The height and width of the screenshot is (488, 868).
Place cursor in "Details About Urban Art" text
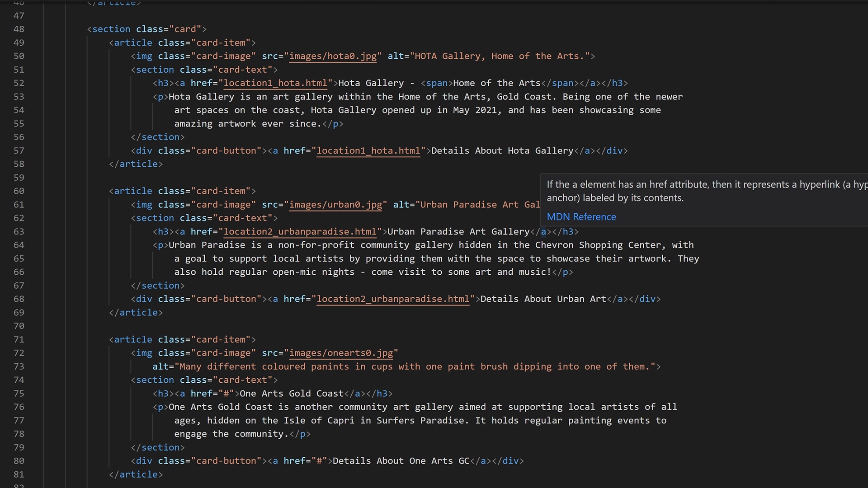click(x=543, y=299)
